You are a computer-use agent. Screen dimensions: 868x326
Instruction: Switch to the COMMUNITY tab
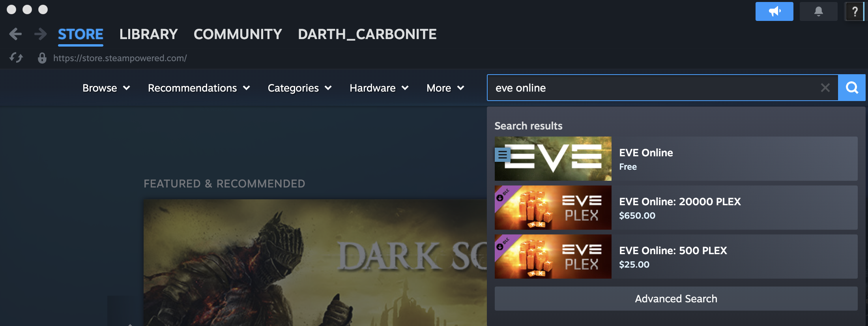click(x=238, y=34)
